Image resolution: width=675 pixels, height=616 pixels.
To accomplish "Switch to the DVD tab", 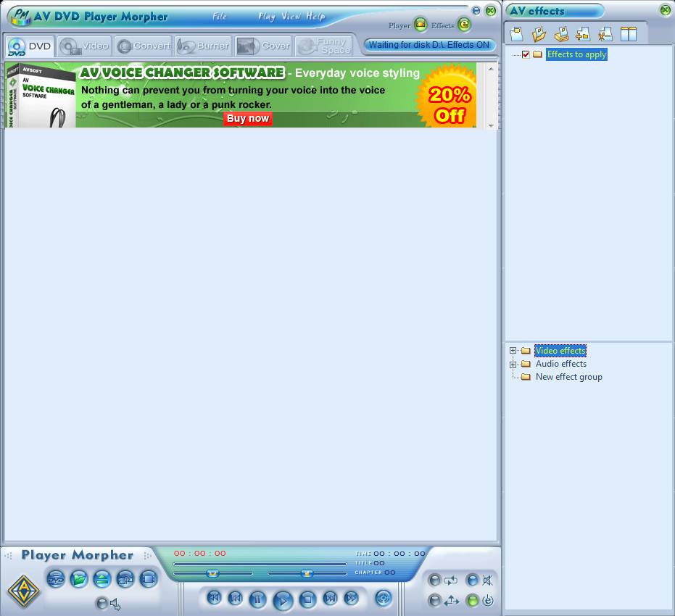I will click(30, 46).
